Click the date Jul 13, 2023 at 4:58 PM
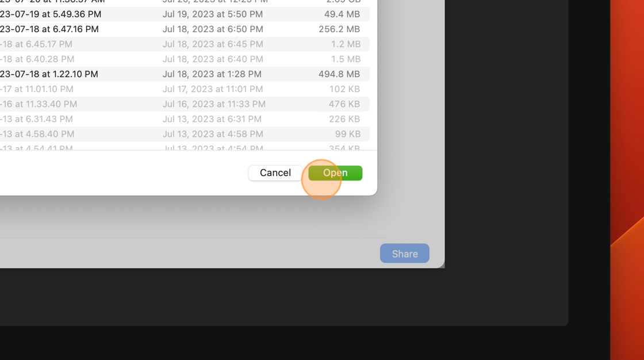644x360 pixels. point(213,134)
